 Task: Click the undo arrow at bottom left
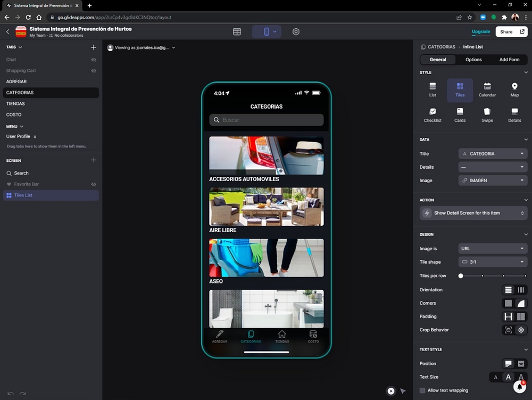tap(11, 393)
